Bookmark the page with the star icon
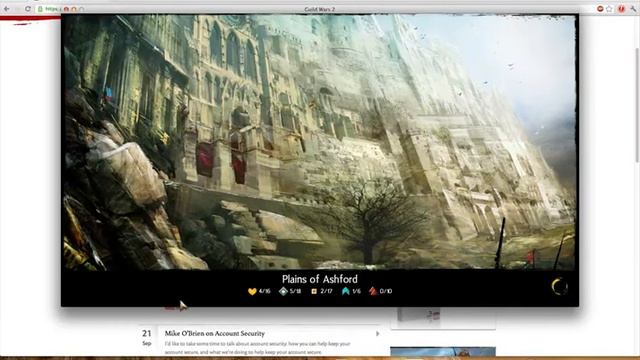This screenshot has height=360, width=640. [x=609, y=9]
